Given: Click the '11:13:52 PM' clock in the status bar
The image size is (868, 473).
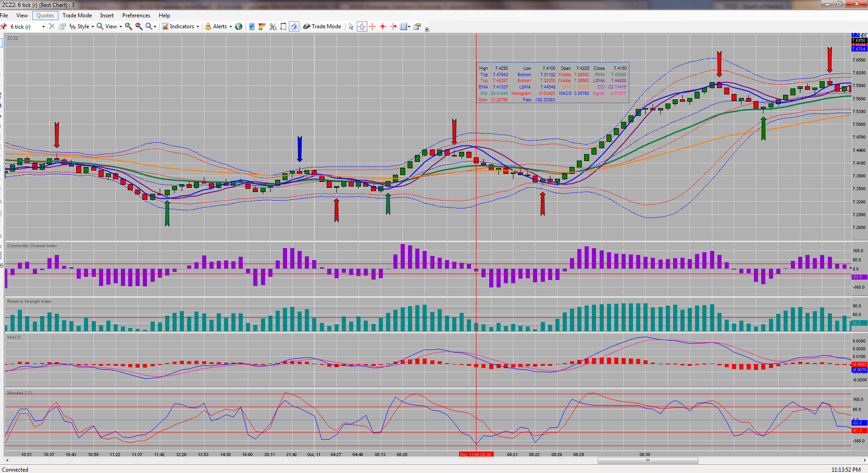Looking at the screenshot, I should (846, 469).
